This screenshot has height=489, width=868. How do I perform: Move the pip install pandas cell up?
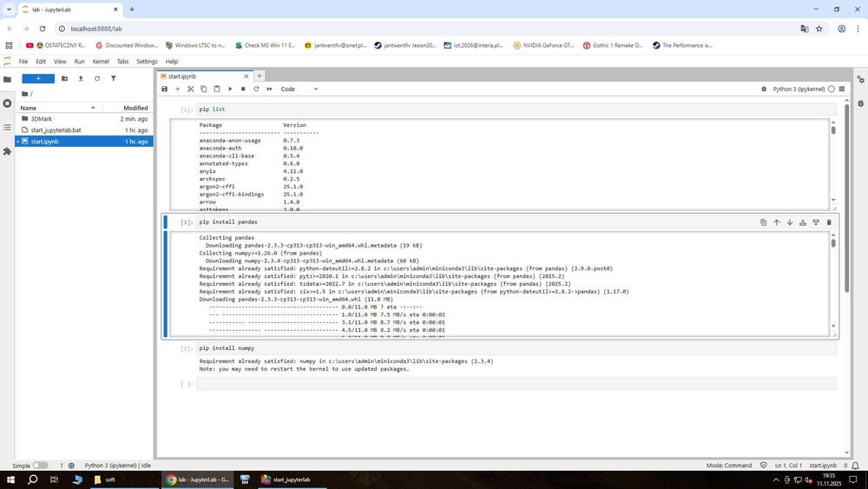pos(777,222)
